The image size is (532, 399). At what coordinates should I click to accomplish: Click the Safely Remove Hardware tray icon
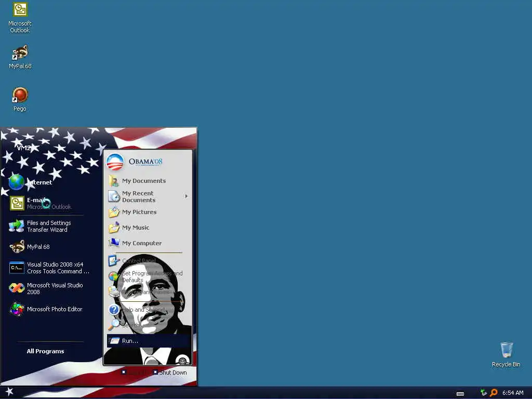tap(484, 393)
